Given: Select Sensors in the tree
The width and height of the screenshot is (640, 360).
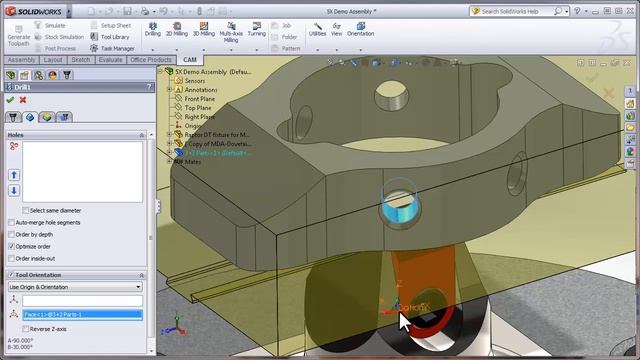Looking at the screenshot, I should click(x=190, y=80).
